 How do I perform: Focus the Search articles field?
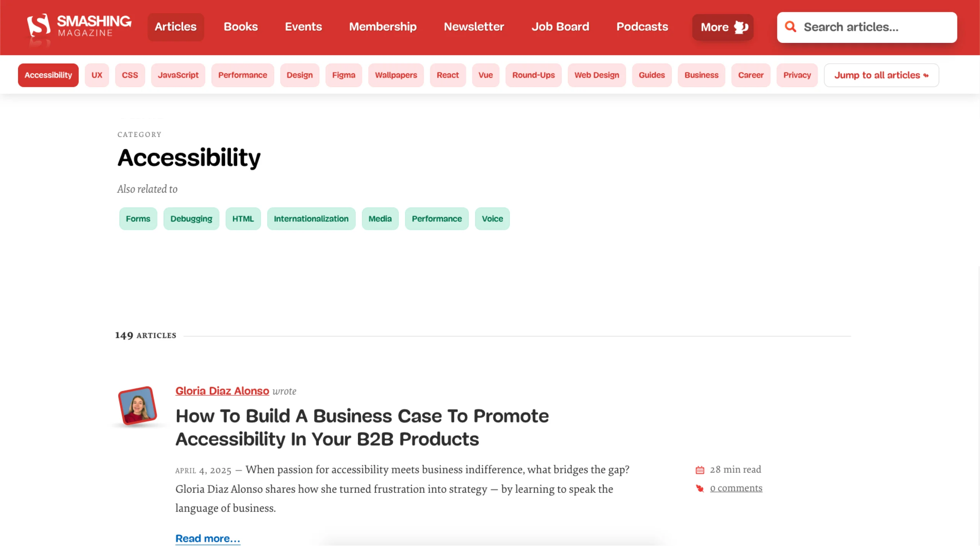tap(867, 27)
